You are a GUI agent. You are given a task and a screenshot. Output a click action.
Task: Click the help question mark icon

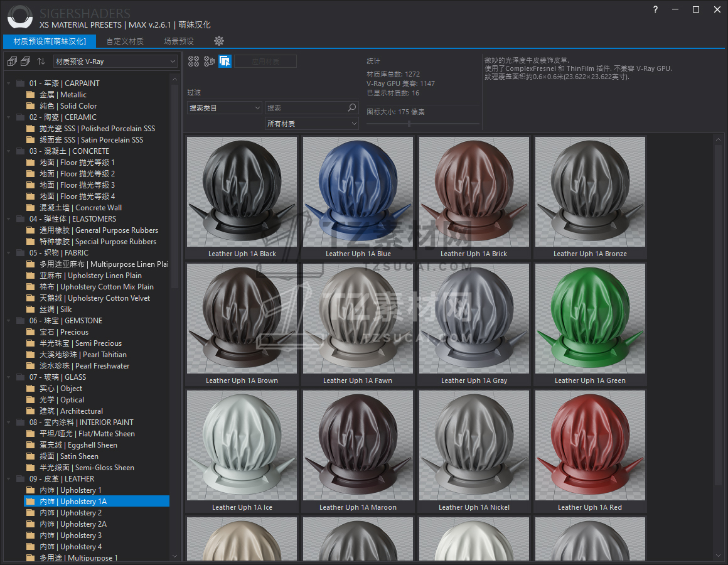[655, 9]
